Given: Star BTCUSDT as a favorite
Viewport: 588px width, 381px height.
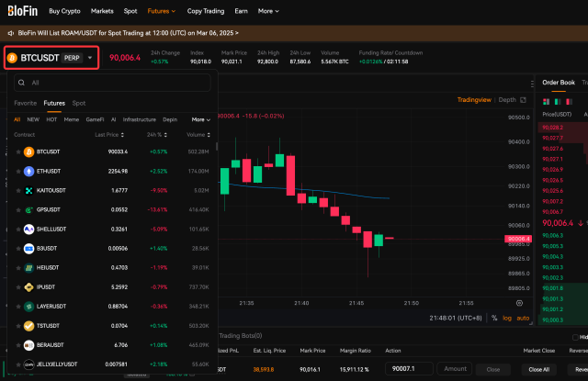Looking at the screenshot, I should click(17, 151).
